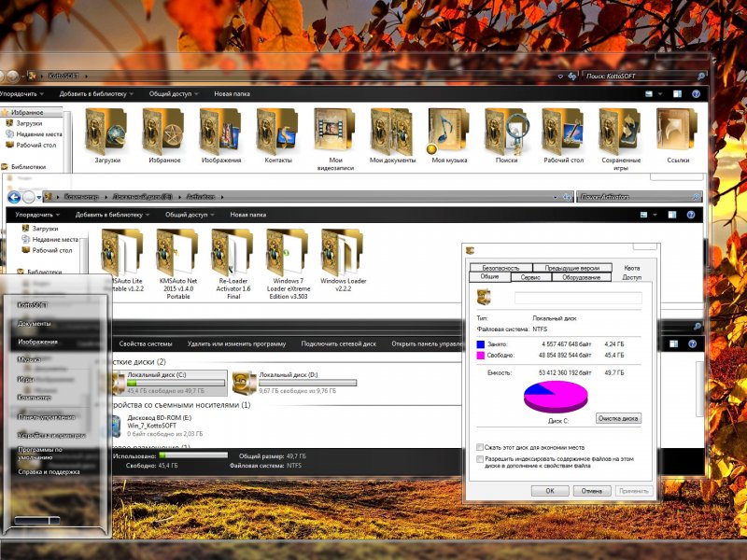Open Windows 7 Loader eXtreme Edition folder

289,253
